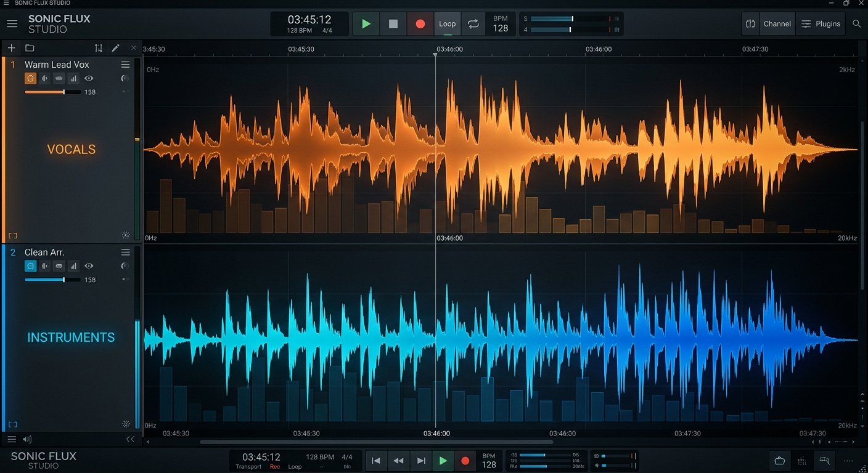Skip to start in bottom transport

pos(376,461)
